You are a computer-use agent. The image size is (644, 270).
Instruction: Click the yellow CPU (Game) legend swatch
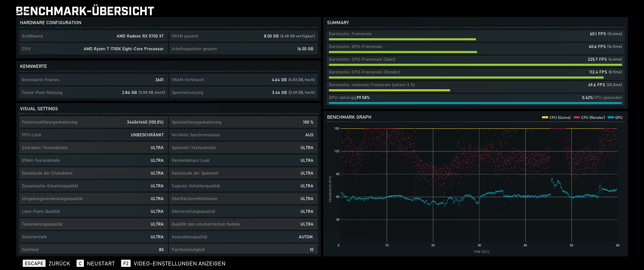click(545, 117)
